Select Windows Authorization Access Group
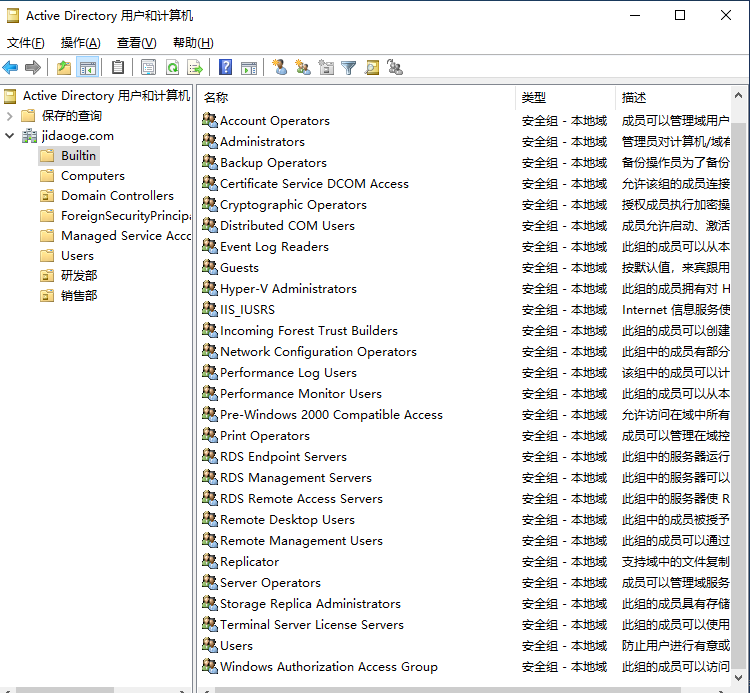Image resolution: width=750 pixels, height=693 pixels. [x=329, y=667]
